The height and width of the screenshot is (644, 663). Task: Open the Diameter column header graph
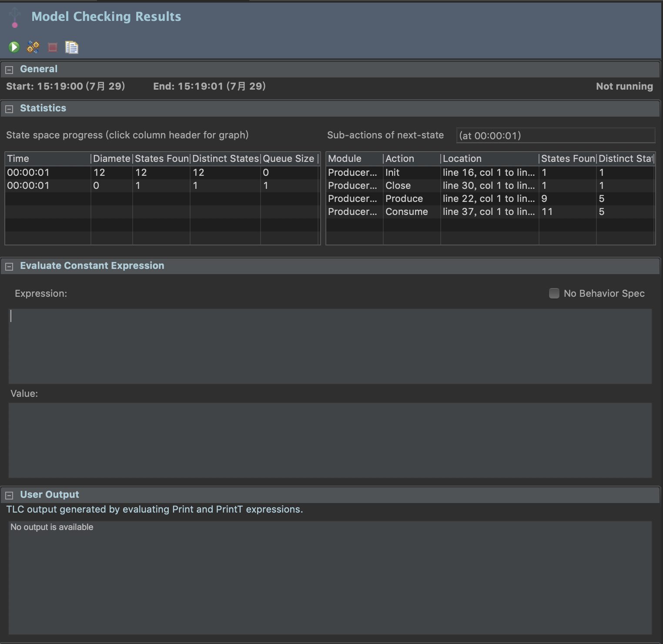point(112,158)
